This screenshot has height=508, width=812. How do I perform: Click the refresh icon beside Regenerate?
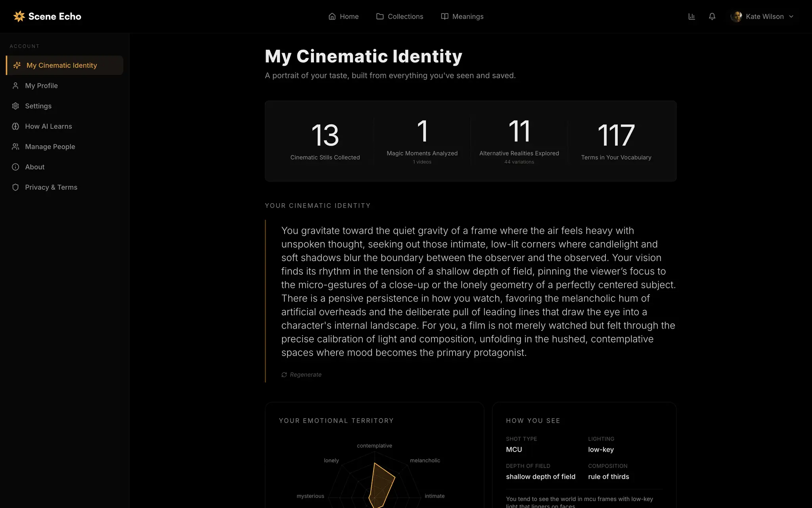(284, 375)
